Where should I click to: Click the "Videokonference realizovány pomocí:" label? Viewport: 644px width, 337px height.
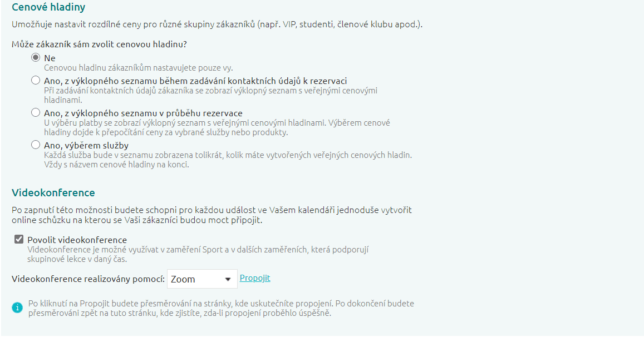click(x=89, y=279)
